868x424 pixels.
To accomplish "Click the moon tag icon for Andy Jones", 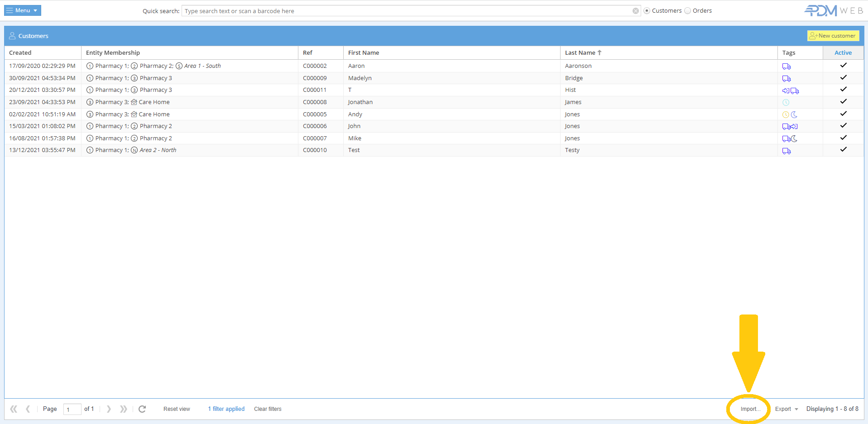I will pyautogui.click(x=794, y=115).
